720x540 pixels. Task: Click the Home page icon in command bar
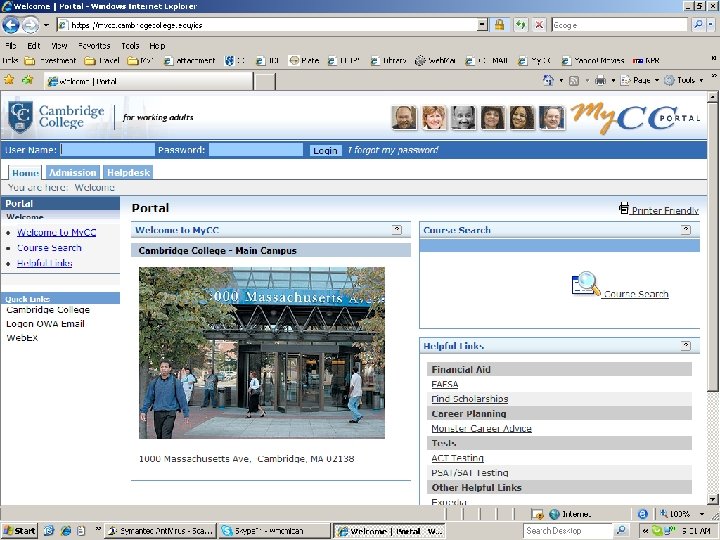(548, 80)
